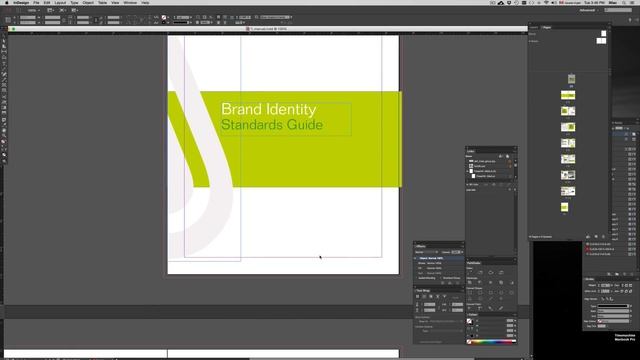This screenshot has width=640, height=360.
Task: Select the Type tool in the toolbox
Action: tap(4, 63)
